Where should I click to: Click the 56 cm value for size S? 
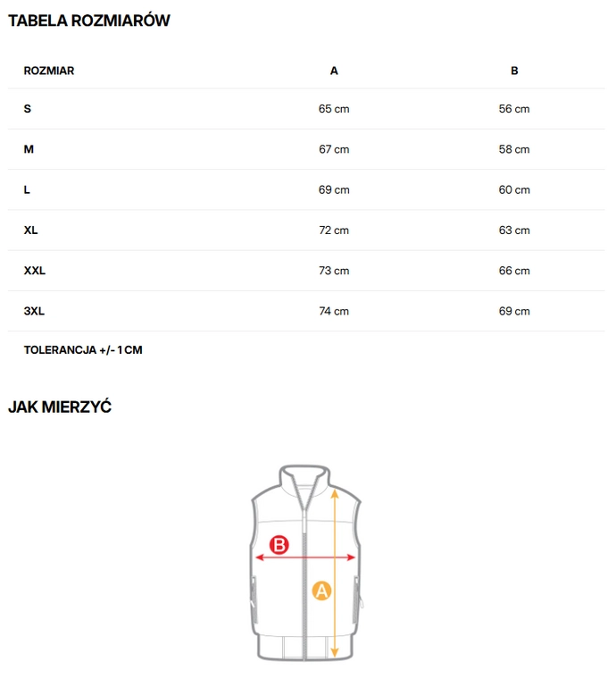(x=514, y=109)
